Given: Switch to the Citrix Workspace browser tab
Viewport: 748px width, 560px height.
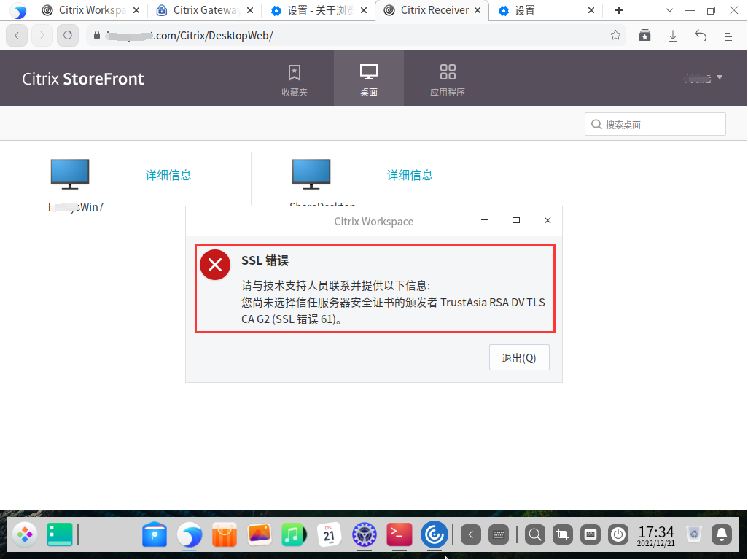Looking at the screenshot, I should coord(90,10).
